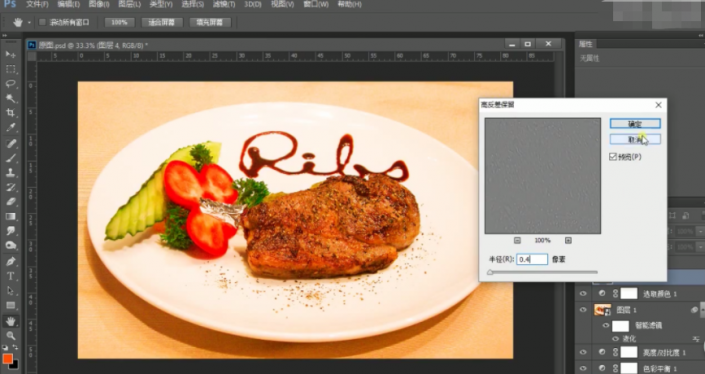The width and height of the screenshot is (705, 374).
Task: Select the Dodge tool
Action: click(x=10, y=245)
